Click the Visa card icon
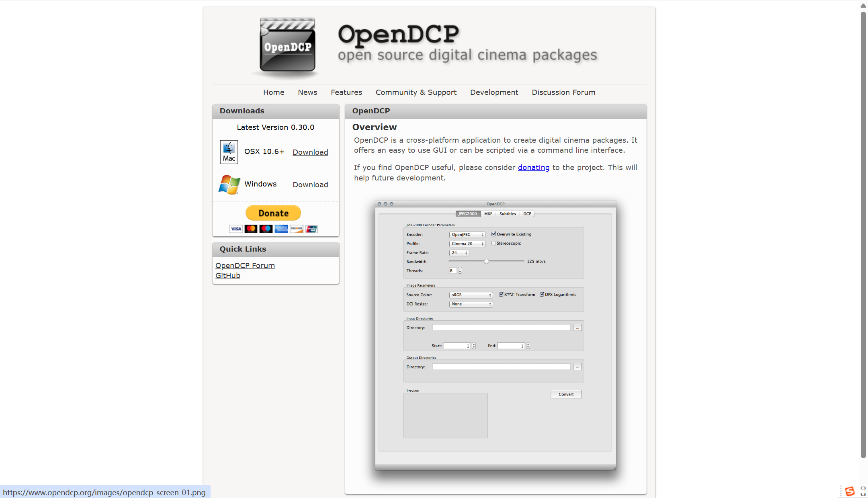 pos(236,229)
